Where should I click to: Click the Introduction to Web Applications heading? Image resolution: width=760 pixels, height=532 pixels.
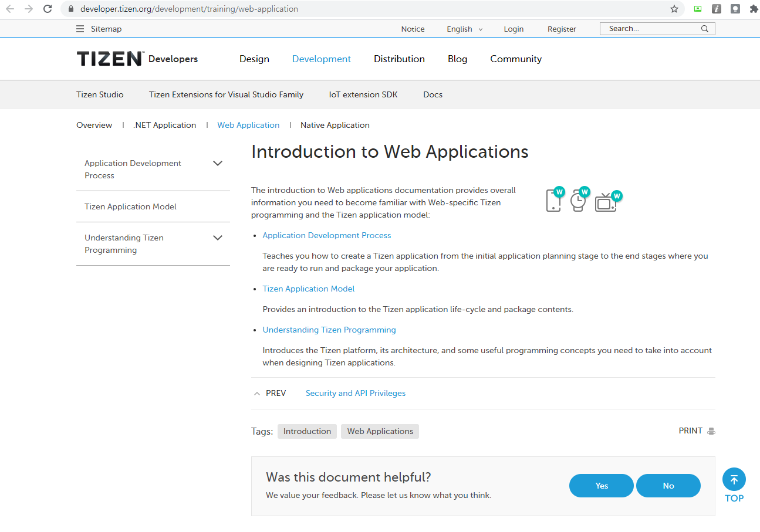pos(390,152)
